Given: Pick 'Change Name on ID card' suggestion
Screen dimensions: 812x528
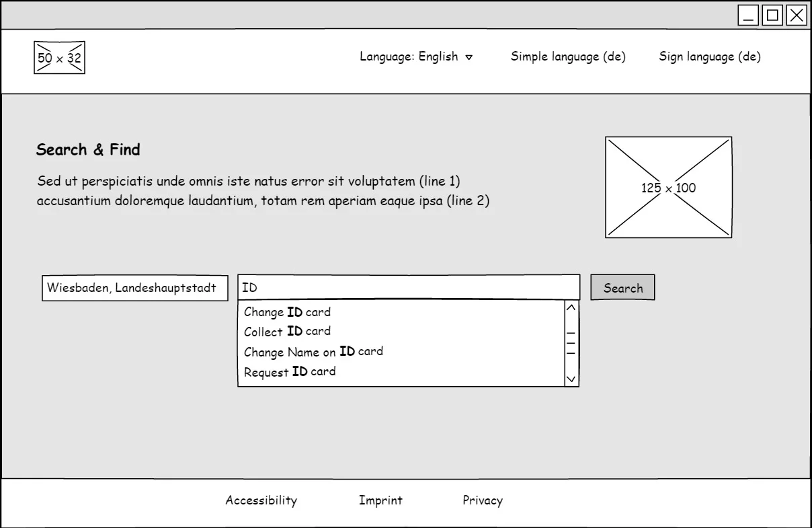Looking at the screenshot, I should click(x=401, y=351).
